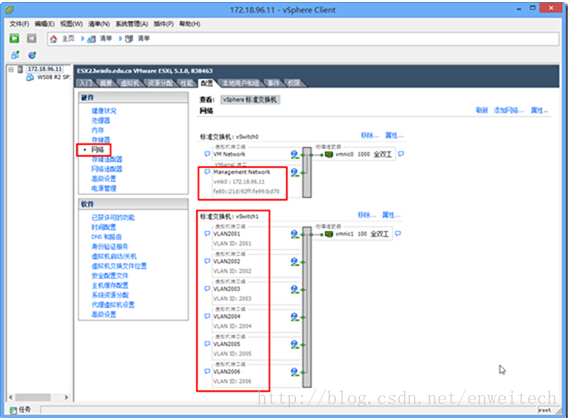
Task: Select host 172.18.96.11 in inventory tree
Action: click(44, 69)
